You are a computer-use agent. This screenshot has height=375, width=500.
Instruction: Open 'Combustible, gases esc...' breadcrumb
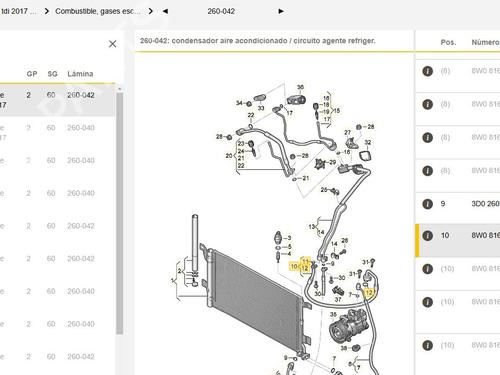(98, 11)
